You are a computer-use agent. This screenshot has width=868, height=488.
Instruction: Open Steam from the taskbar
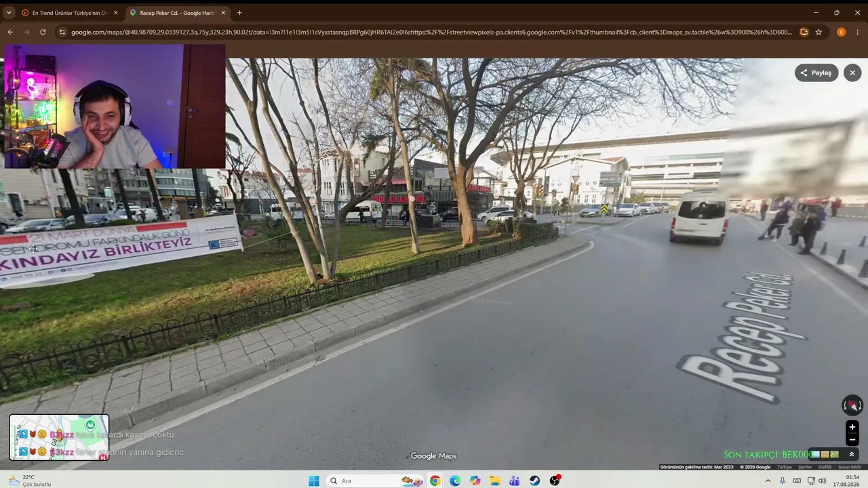(535, 481)
